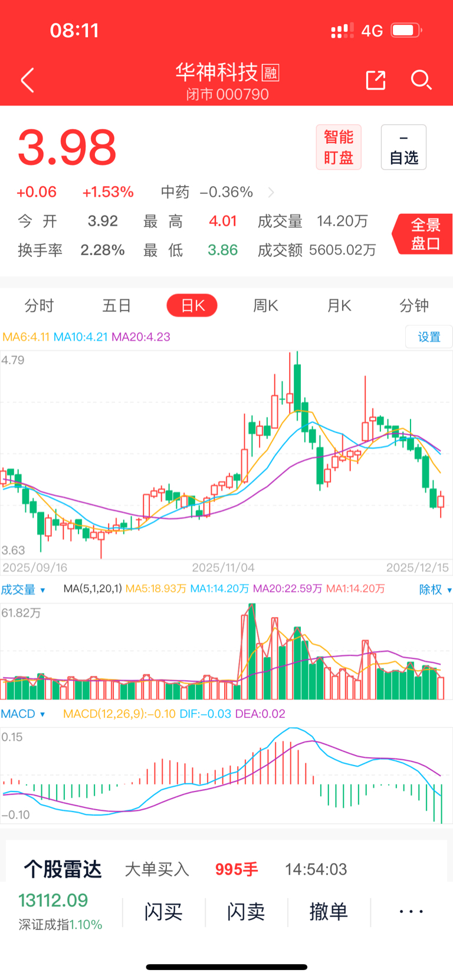Expand the MACD indicator dropdown
The width and height of the screenshot is (453, 980).
23,714
